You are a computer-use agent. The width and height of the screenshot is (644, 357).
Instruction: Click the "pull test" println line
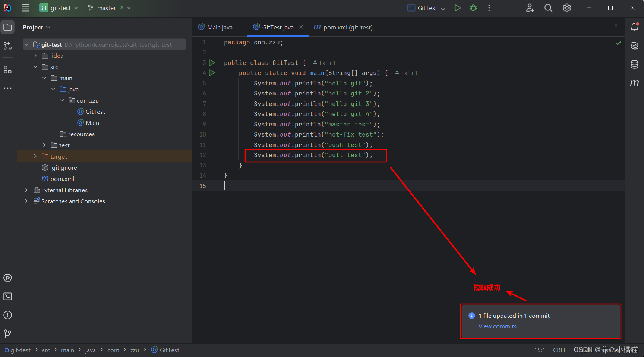(x=313, y=155)
